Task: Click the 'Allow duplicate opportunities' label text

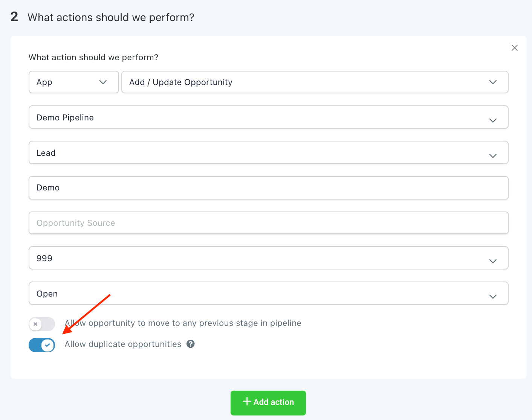Action: 123,344
